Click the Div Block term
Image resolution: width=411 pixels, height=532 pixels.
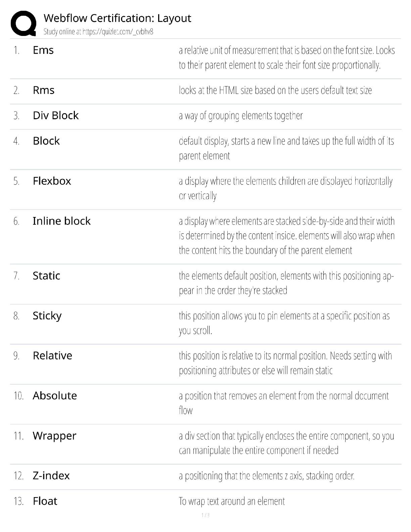[56, 115]
